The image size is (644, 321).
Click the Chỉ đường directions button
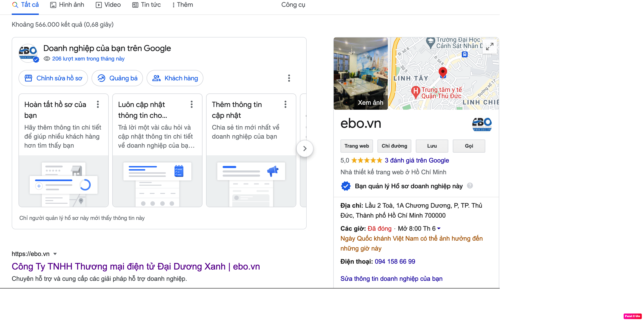tap(394, 146)
